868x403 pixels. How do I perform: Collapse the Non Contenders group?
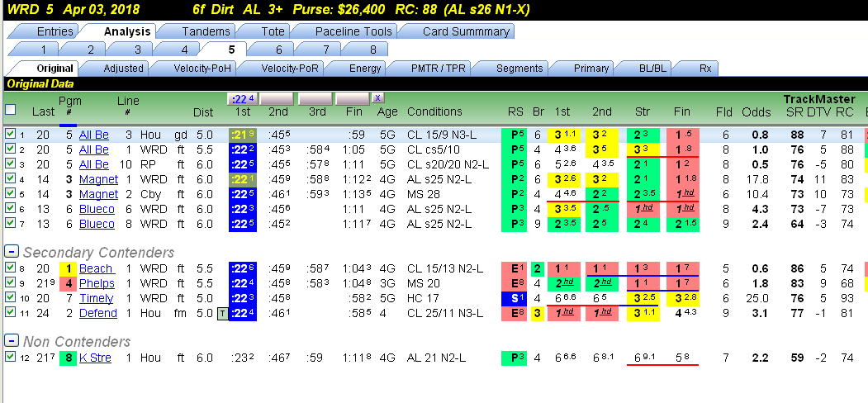(x=11, y=341)
